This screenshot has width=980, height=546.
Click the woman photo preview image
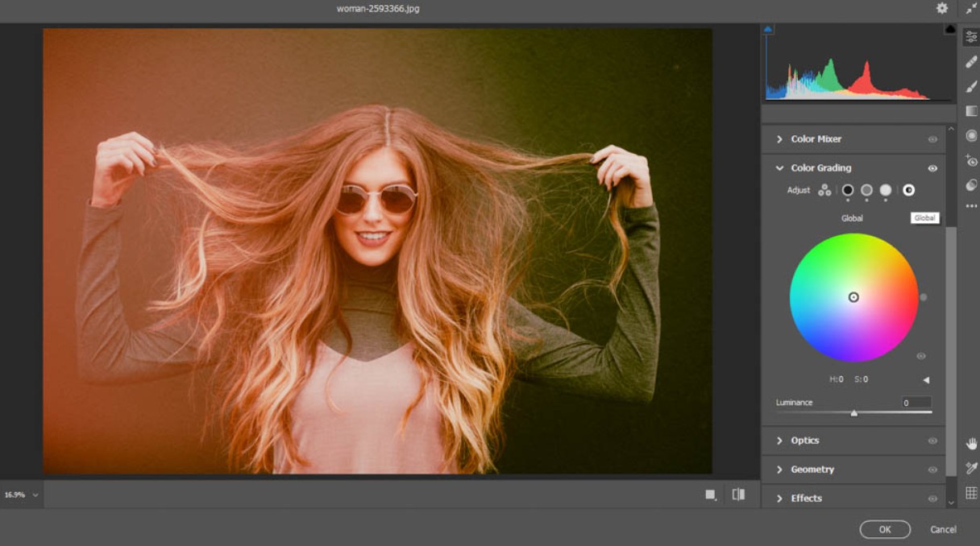[377, 251]
